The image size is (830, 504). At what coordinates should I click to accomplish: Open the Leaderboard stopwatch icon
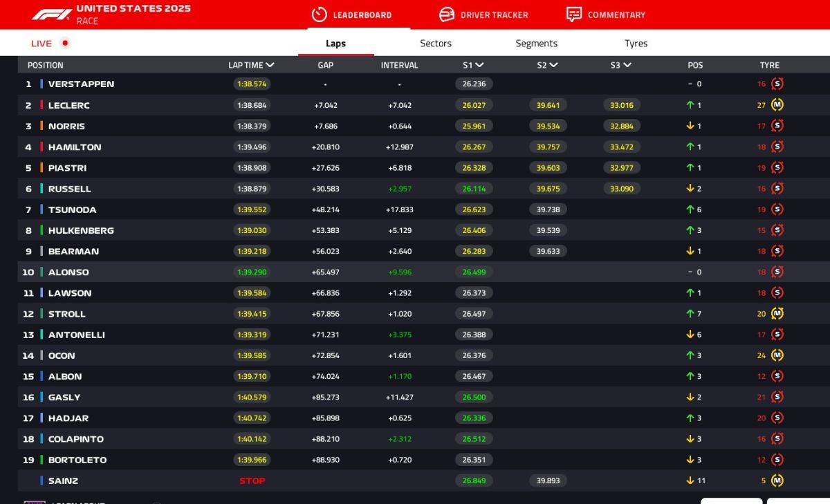[x=319, y=15]
